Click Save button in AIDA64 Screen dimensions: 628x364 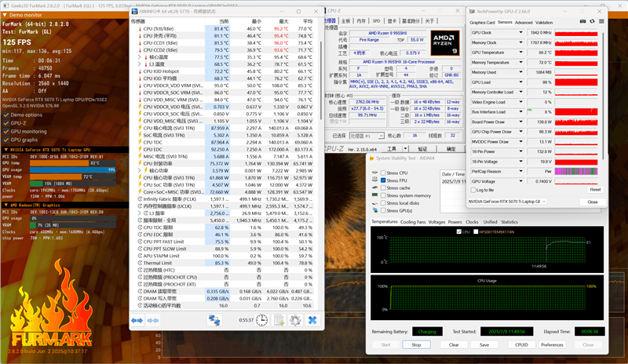(484, 344)
